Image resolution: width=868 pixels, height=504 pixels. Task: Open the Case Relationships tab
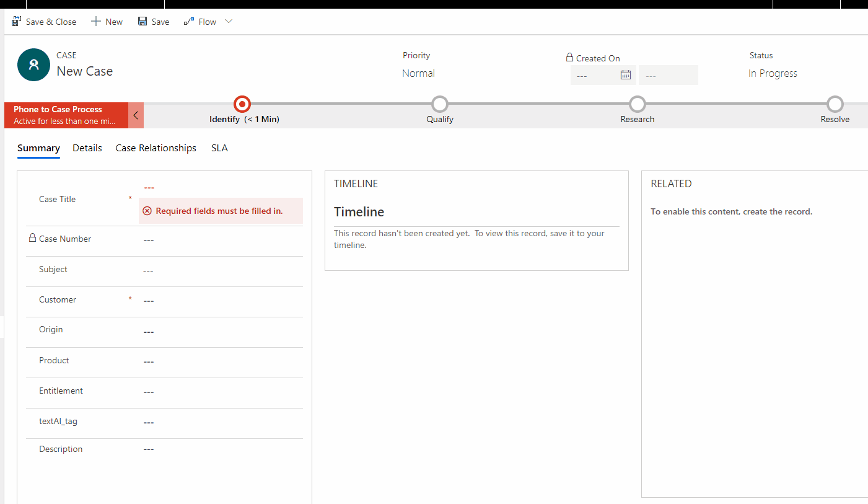[x=156, y=148]
